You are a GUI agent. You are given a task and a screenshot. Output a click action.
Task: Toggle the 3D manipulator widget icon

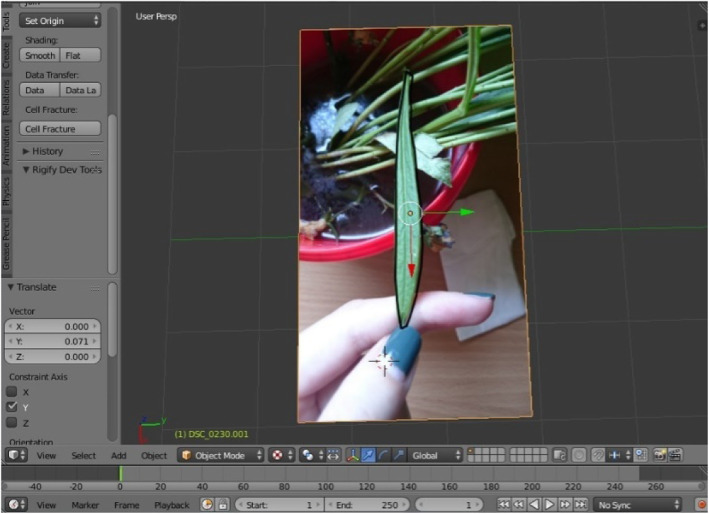pyautogui.click(x=352, y=455)
